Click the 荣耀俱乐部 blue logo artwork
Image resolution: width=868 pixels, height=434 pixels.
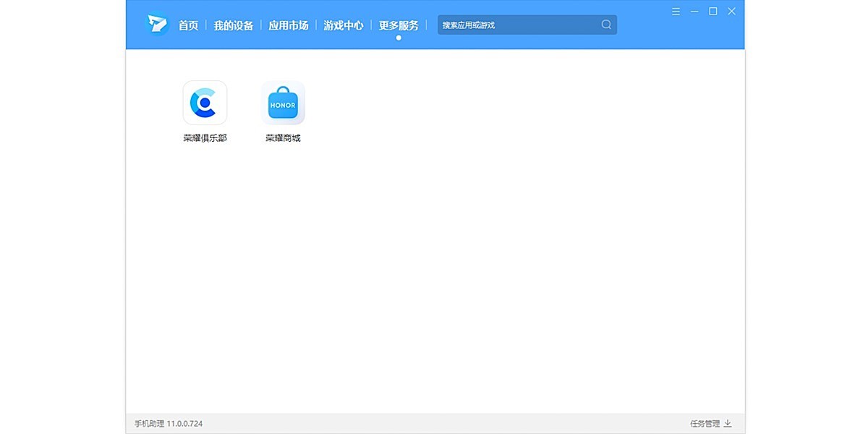205,103
